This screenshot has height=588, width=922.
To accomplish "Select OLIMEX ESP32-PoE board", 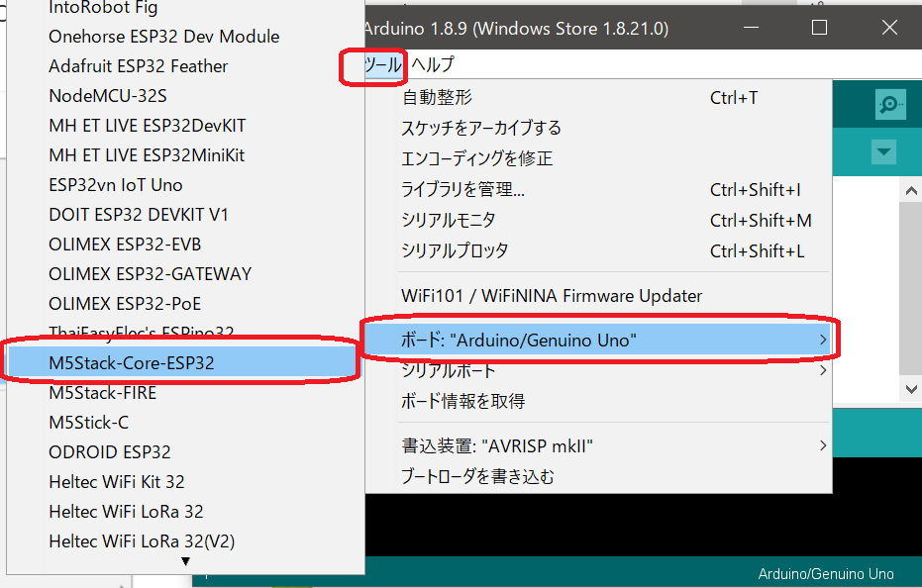I will (x=185, y=304).
